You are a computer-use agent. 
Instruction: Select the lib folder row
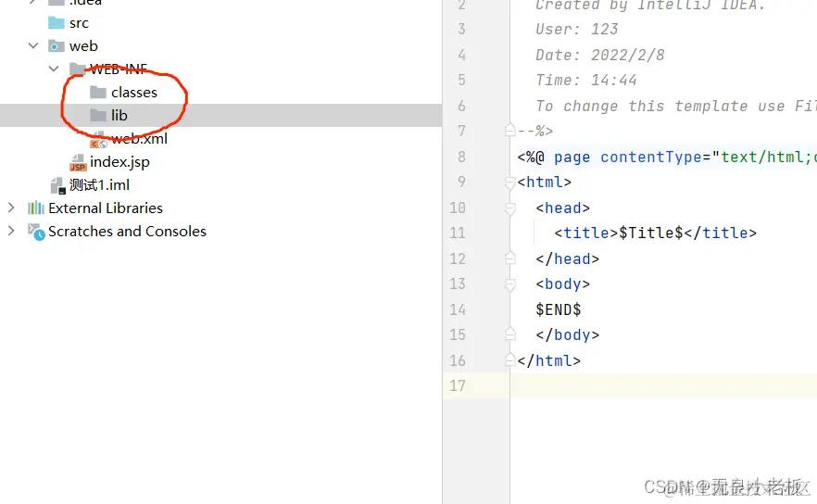tap(220, 115)
